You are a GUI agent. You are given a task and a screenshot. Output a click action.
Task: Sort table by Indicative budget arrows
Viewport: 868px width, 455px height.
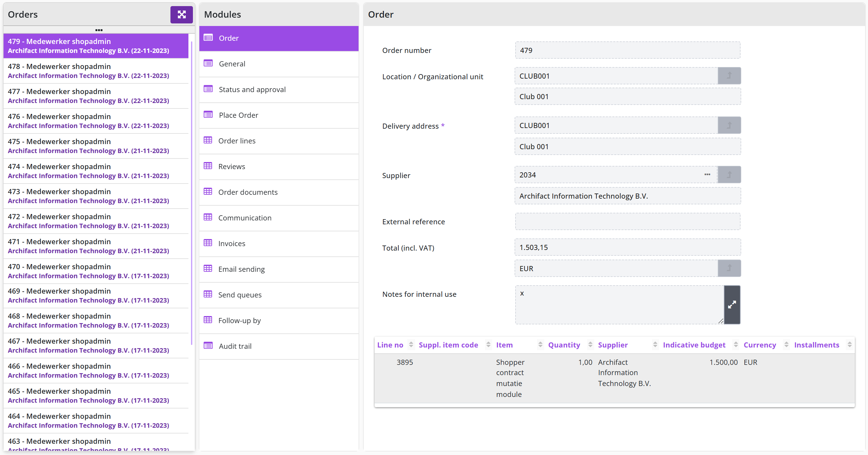click(735, 345)
